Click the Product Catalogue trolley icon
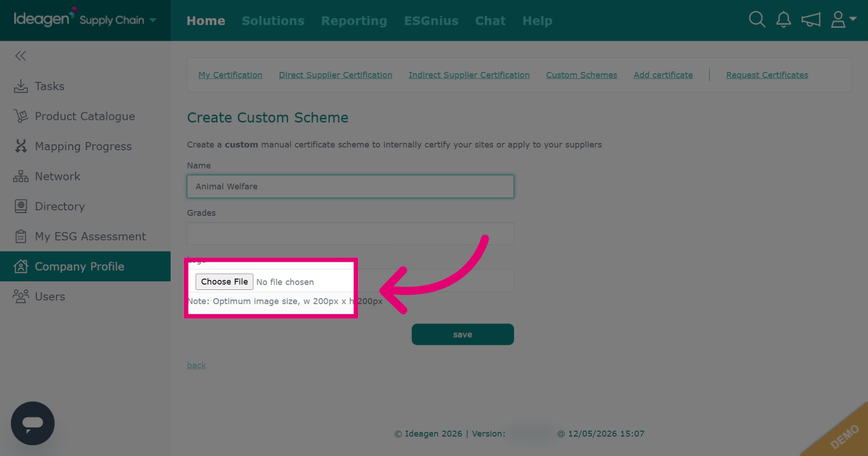 click(x=21, y=116)
